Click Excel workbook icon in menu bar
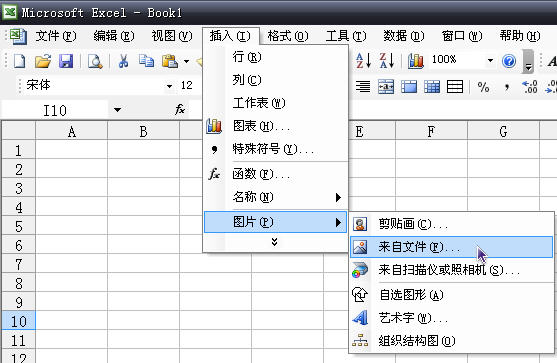This screenshot has height=363, width=557. pos(18,36)
